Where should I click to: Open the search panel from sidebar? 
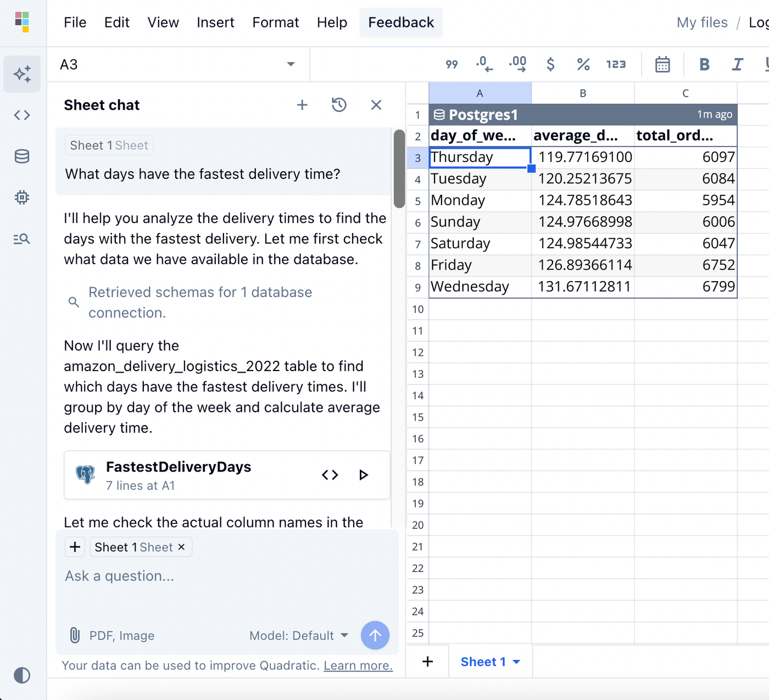click(22, 239)
